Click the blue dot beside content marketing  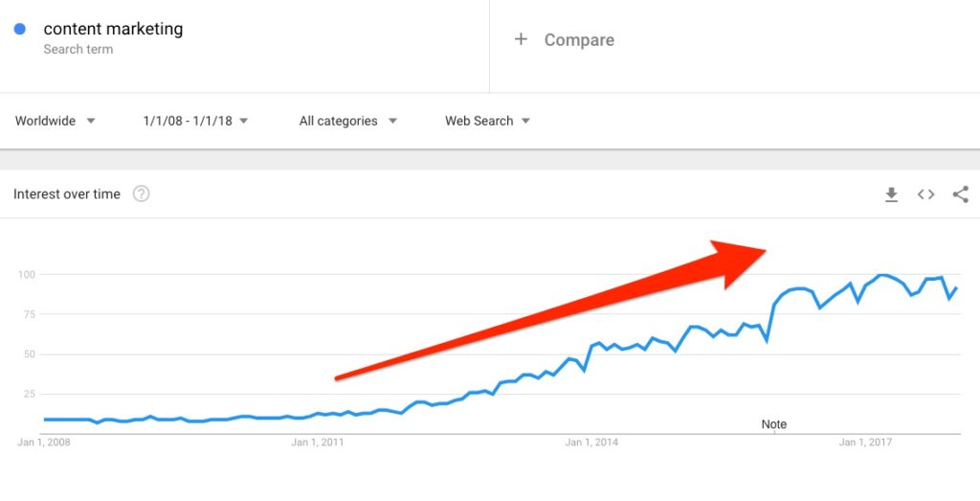[x=20, y=29]
